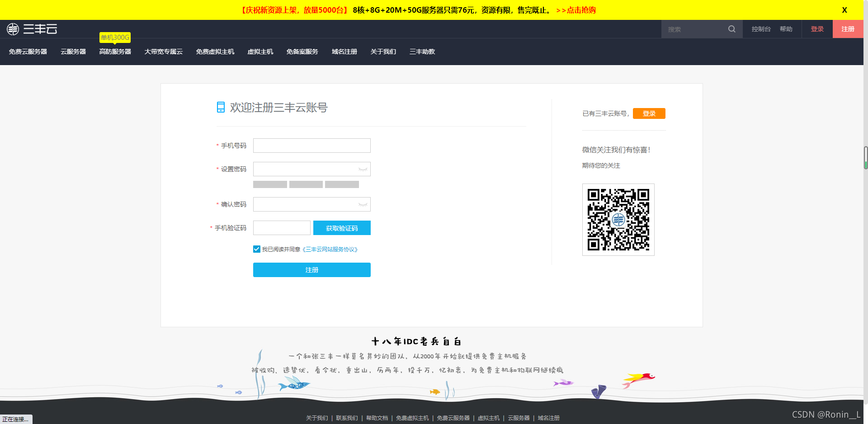Open footer link 免费虚拟主机
Viewport: 868px width, 424px height.
412,418
